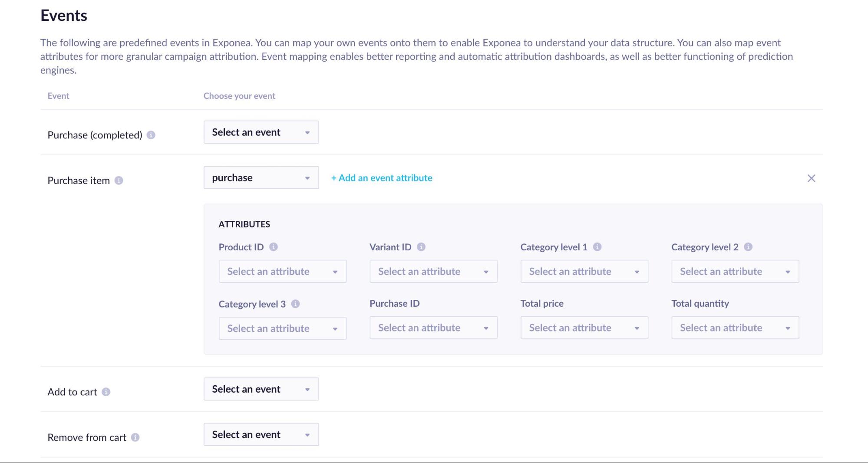Click '+ Add an event attribute' link
The width and height of the screenshot is (868, 463).
coord(382,178)
